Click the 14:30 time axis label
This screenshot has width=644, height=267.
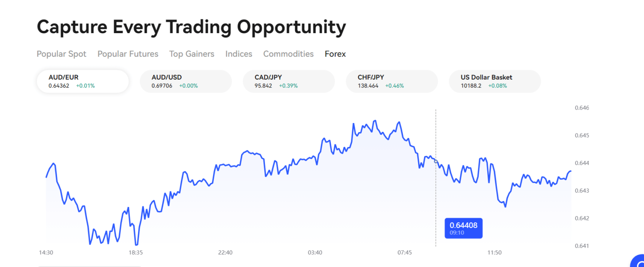click(46, 252)
